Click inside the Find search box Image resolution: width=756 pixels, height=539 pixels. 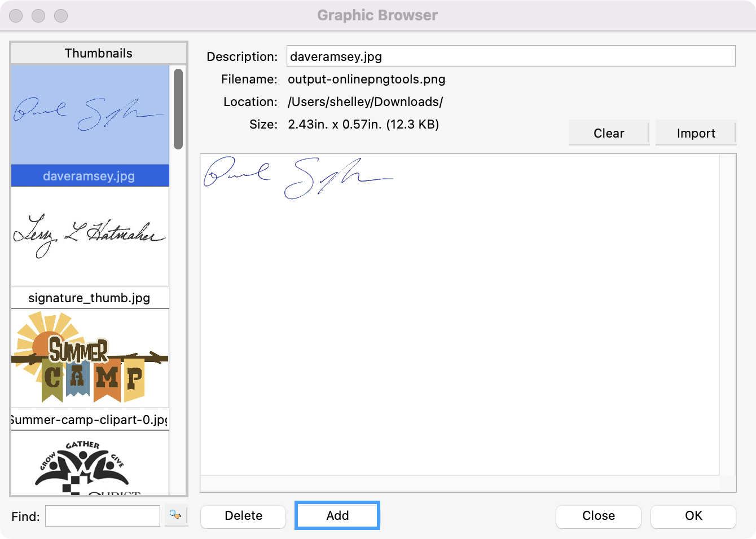pos(103,516)
